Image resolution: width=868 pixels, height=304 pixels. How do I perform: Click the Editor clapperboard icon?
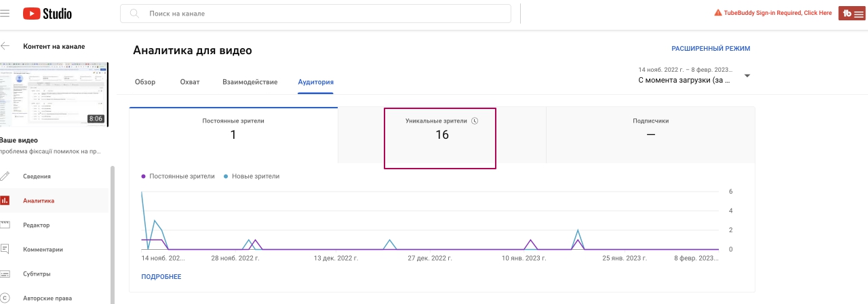[x=5, y=225]
